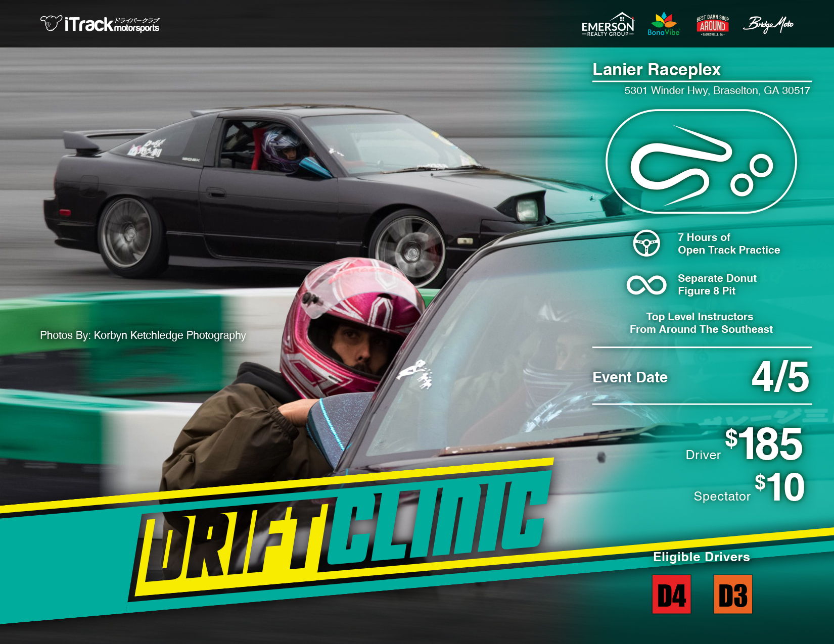
Task: Click the Emerson Realty Group sponsor logo
Action: click(x=608, y=24)
